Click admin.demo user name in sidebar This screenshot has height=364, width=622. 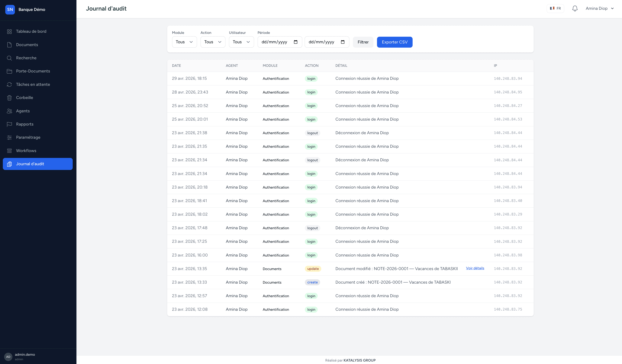coord(25,354)
